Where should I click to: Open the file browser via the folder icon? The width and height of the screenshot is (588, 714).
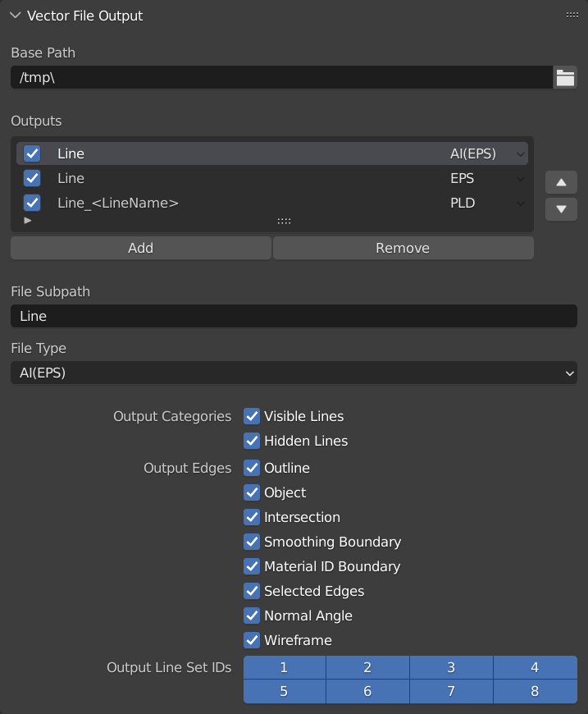(x=565, y=77)
